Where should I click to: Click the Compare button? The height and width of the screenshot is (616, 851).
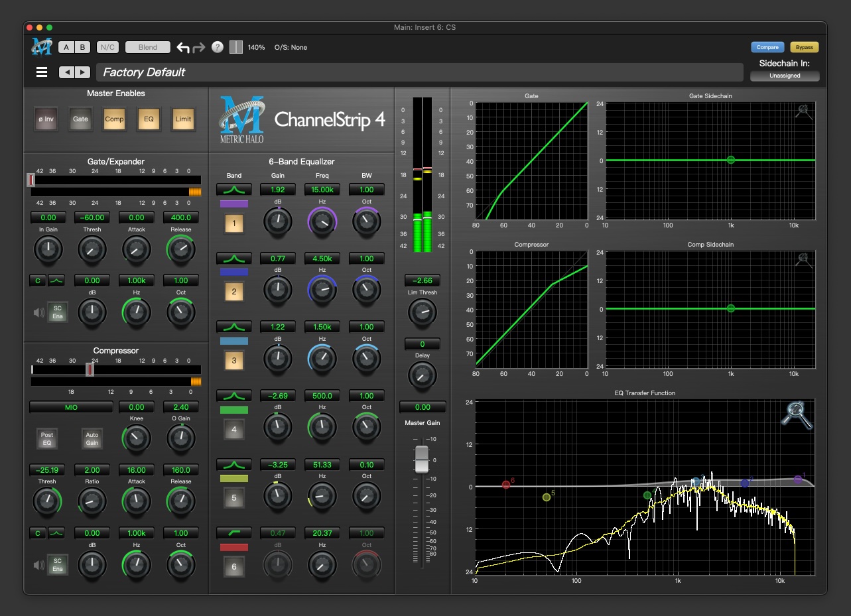click(767, 47)
